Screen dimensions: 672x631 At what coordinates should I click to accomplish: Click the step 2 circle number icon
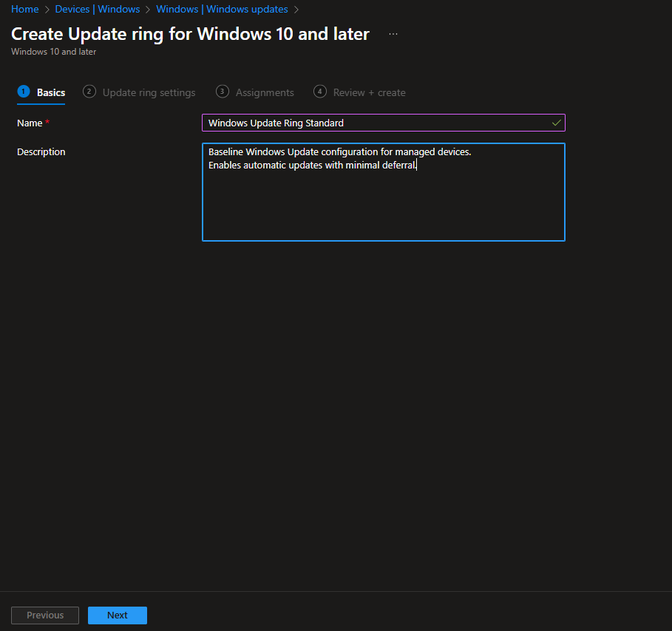click(89, 92)
